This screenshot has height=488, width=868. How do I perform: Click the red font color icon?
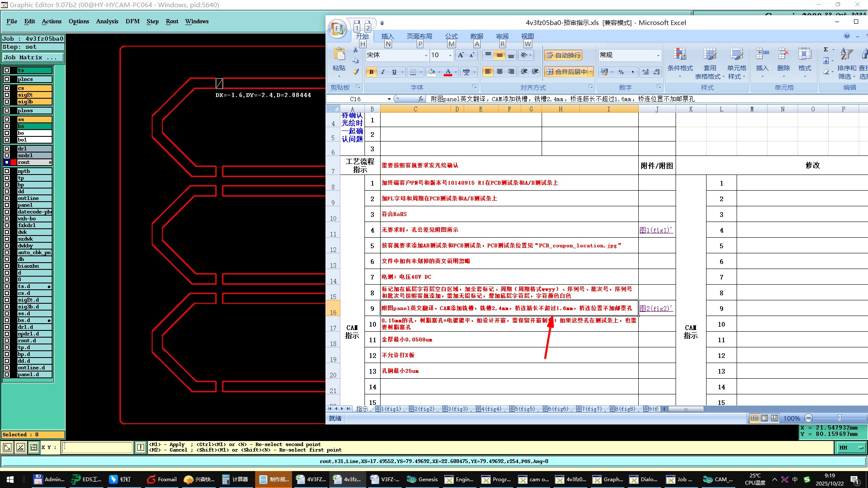[x=448, y=72]
